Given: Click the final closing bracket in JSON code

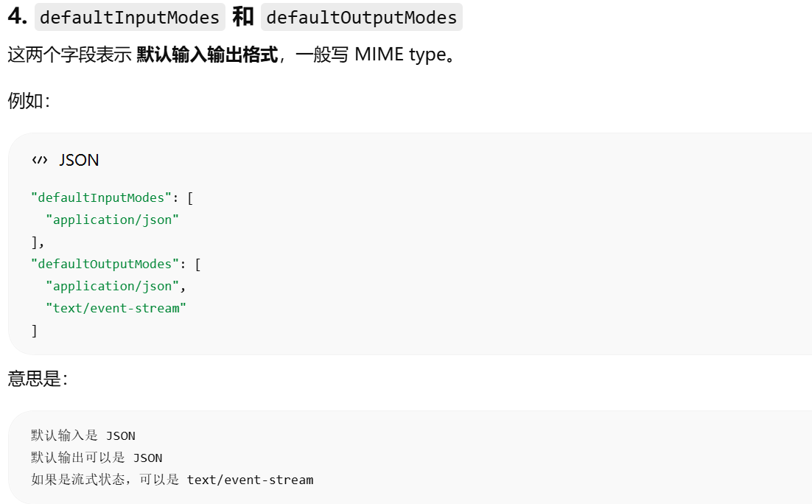Looking at the screenshot, I should click(x=34, y=331).
